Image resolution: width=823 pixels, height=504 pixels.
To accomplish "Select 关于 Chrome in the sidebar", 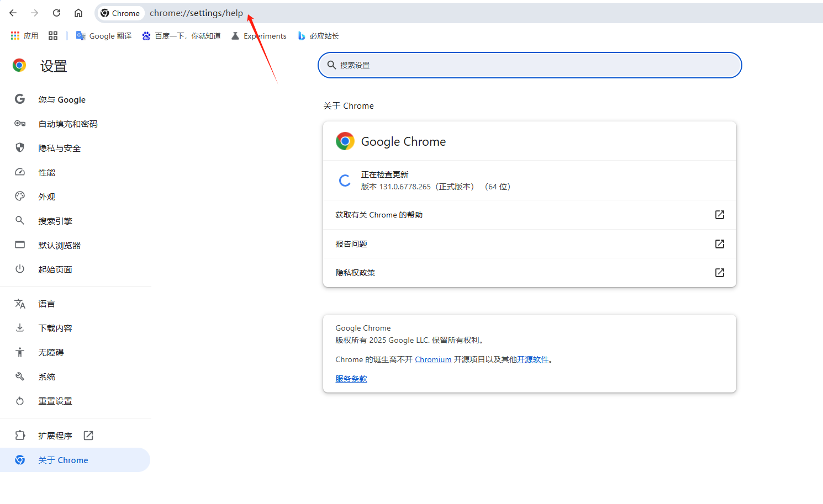I will 75,460.
